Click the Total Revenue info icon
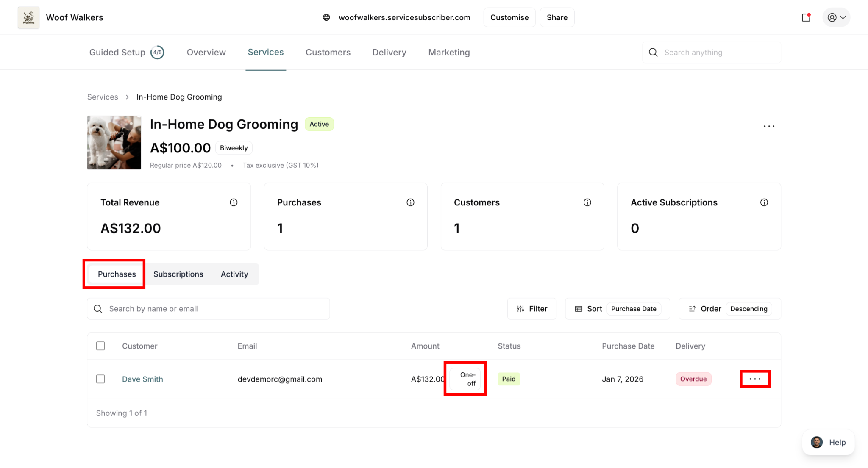This screenshot has height=468, width=868. click(x=234, y=202)
